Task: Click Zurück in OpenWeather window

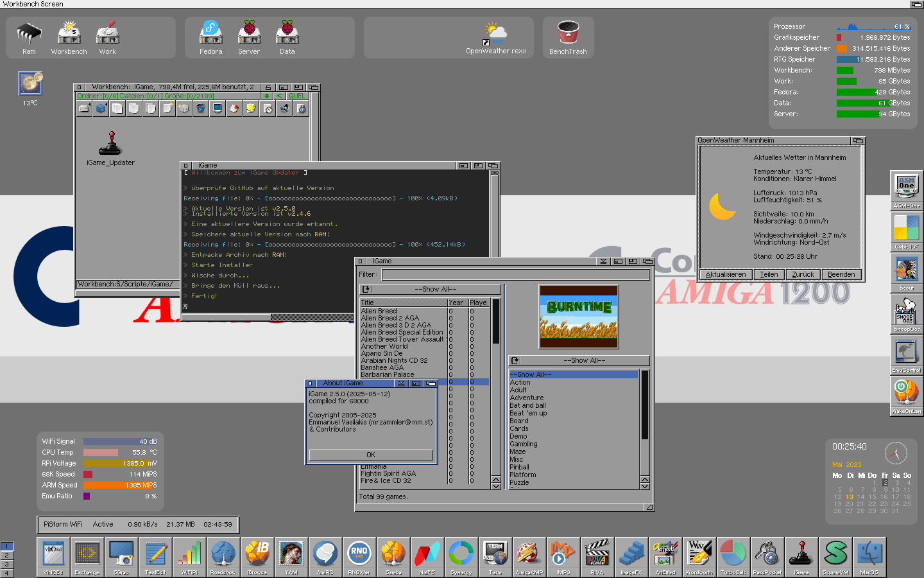Action: pyautogui.click(x=803, y=274)
